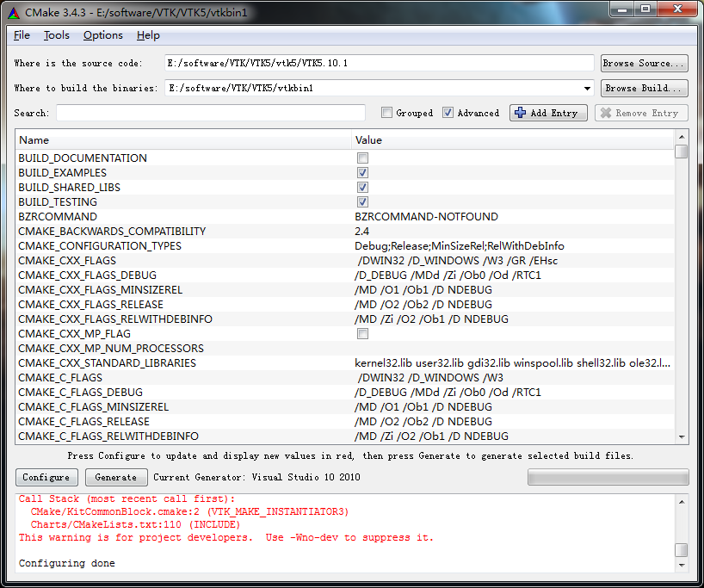Screen dimensions: 704x588
Task: Click the Remove Entry cross icon
Action: click(605, 113)
